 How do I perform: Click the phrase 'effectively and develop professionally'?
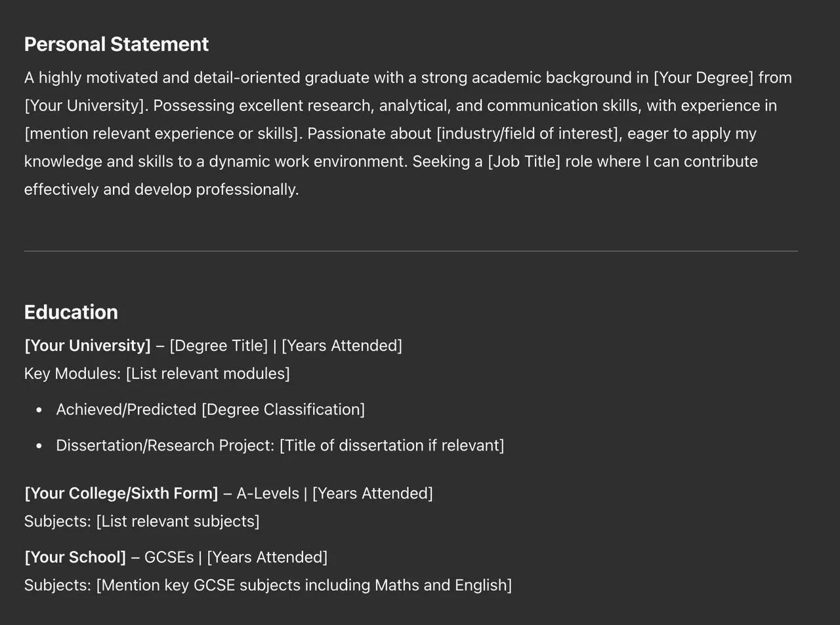pyautogui.click(x=161, y=190)
